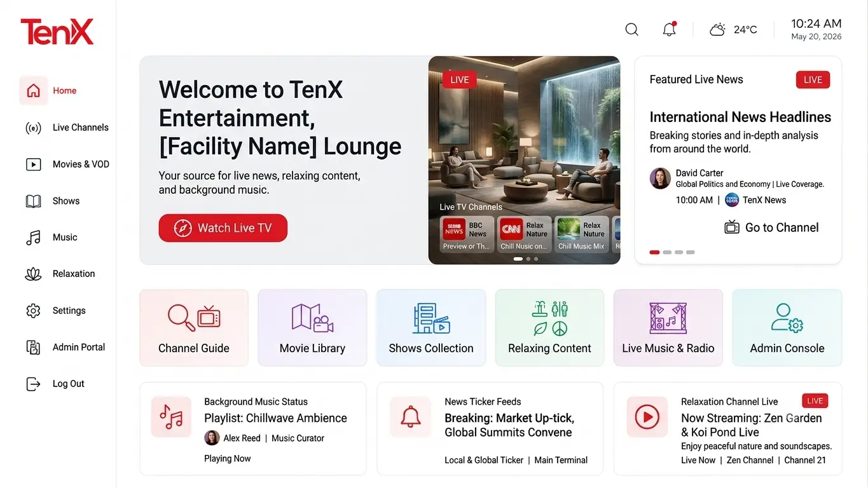The width and height of the screenshot is (868, 488).
Task: Select the BBC News channel thumbnail
Action: click(x=467, y=234)
